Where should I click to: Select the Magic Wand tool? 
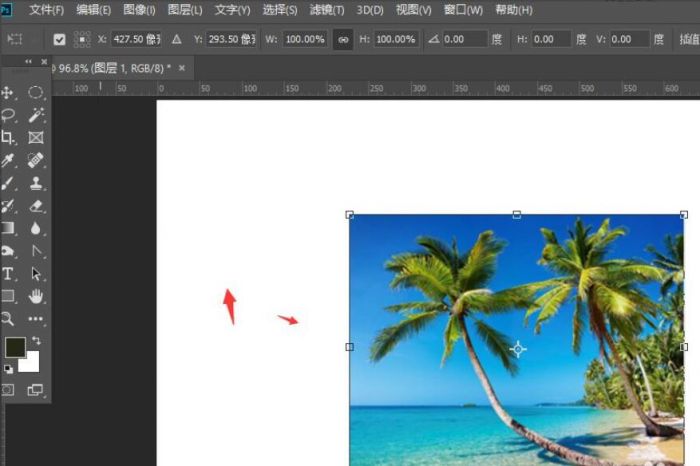[36, 115]
